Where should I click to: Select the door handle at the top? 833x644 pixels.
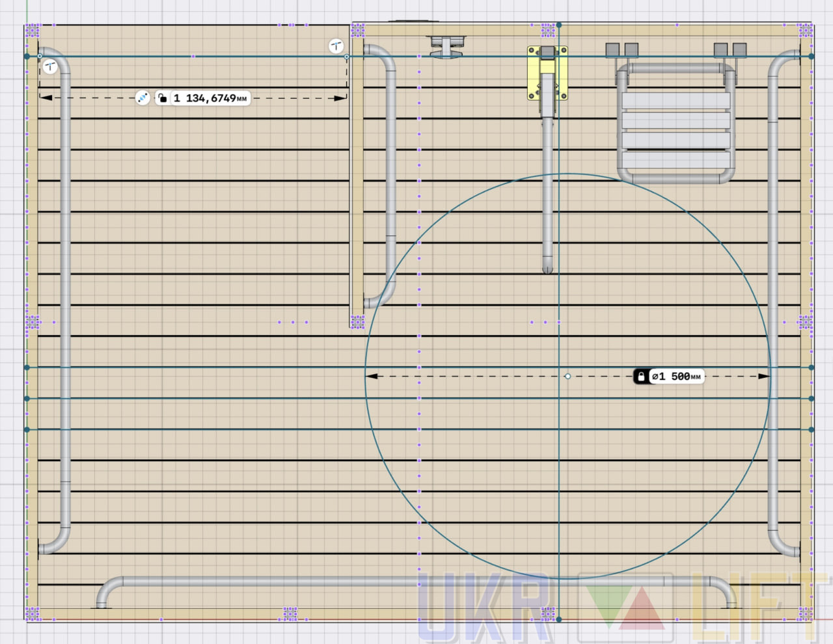[446, 47]
